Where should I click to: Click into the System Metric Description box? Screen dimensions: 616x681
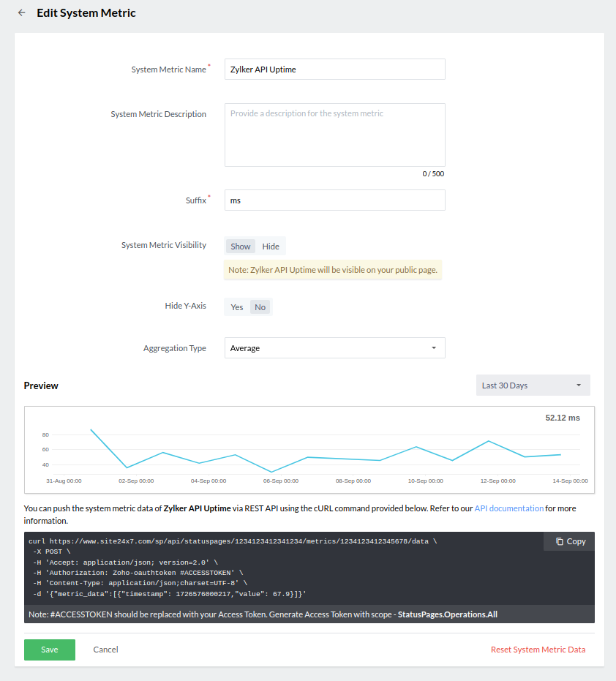334,135
